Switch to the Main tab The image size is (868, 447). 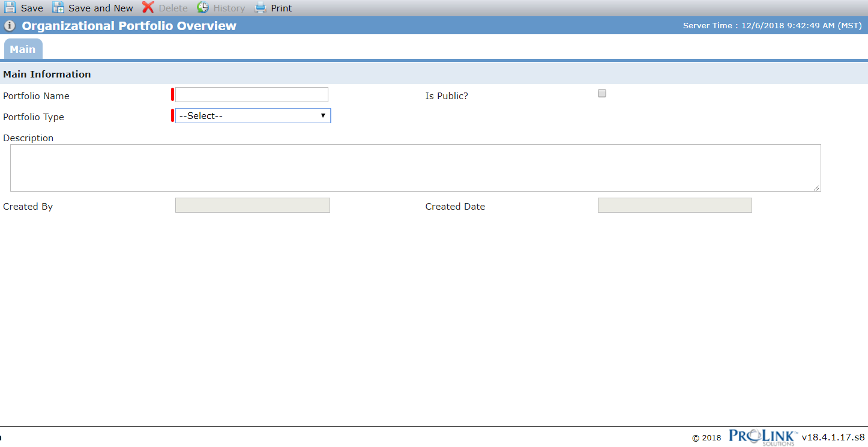click(23, 49)
